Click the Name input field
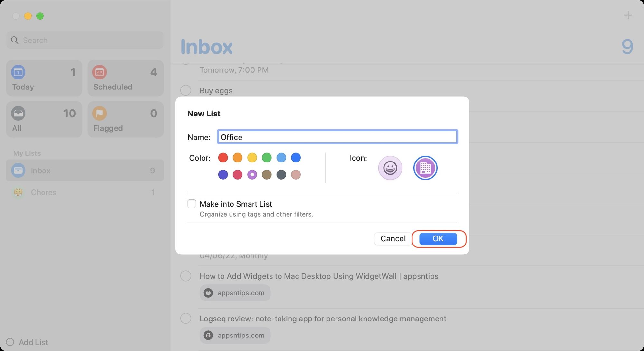 pos(337,137)
